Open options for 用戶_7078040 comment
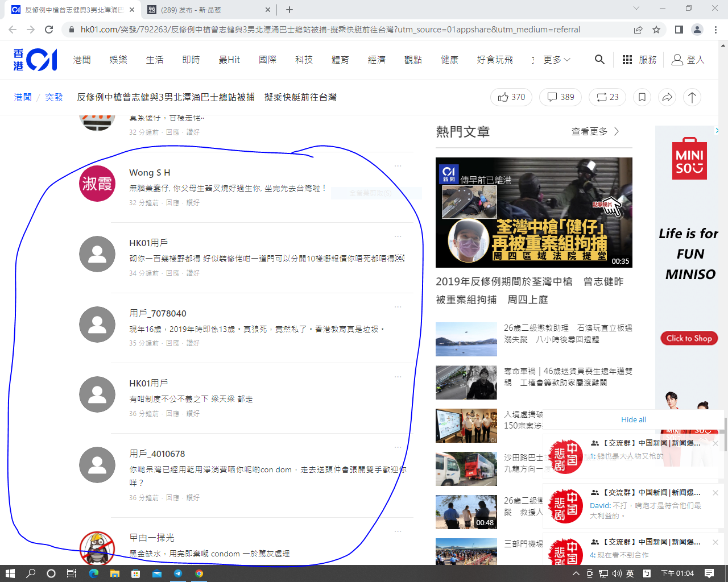The width and height of the screenshot is (728, 582). tap(398, 306)
